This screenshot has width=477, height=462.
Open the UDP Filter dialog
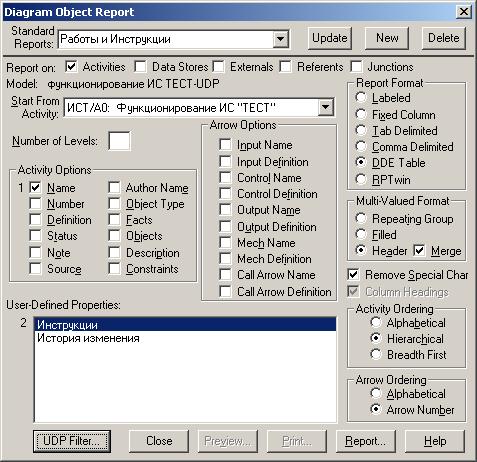(72, 441)
